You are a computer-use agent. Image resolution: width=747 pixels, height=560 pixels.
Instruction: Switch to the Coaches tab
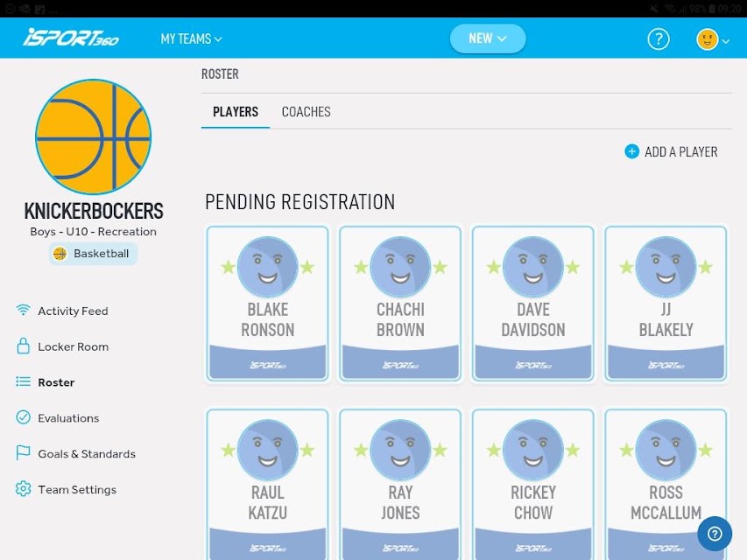(306, 112)
